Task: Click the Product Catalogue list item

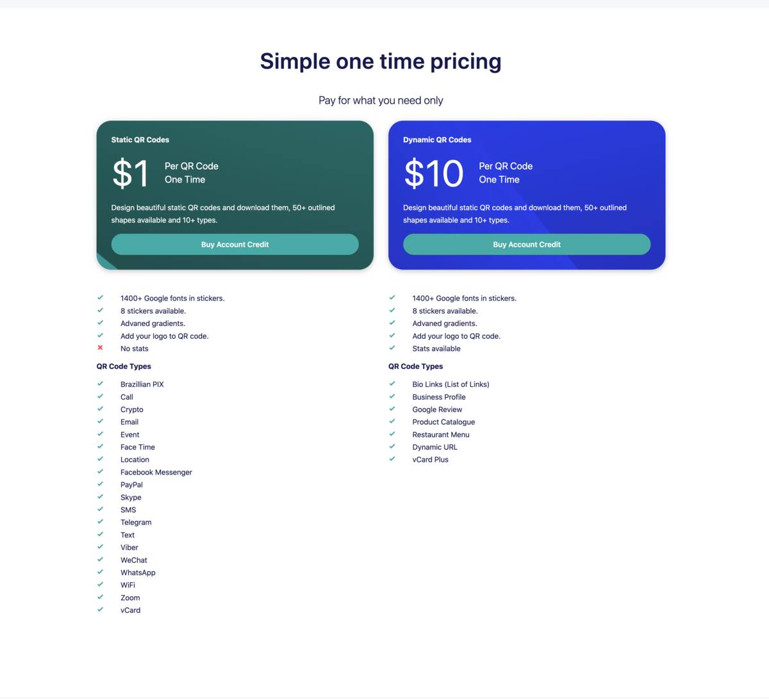Action: [443, 422]
